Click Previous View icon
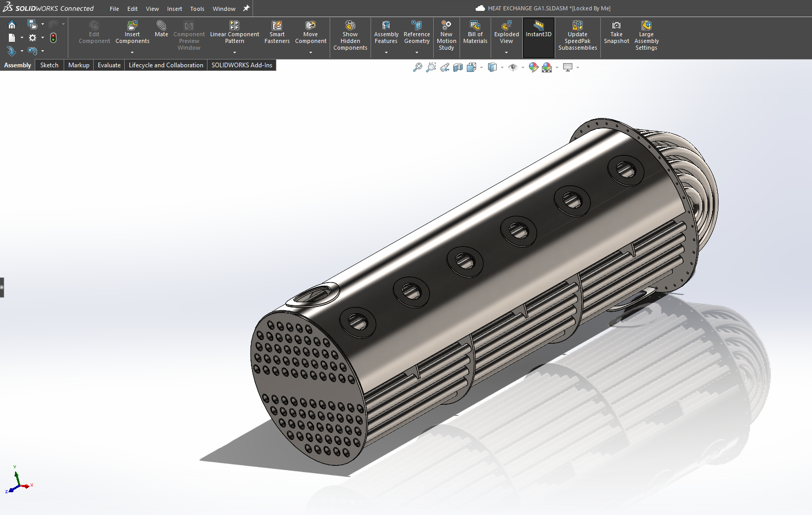The image size is (812, 515). [445, 67]
